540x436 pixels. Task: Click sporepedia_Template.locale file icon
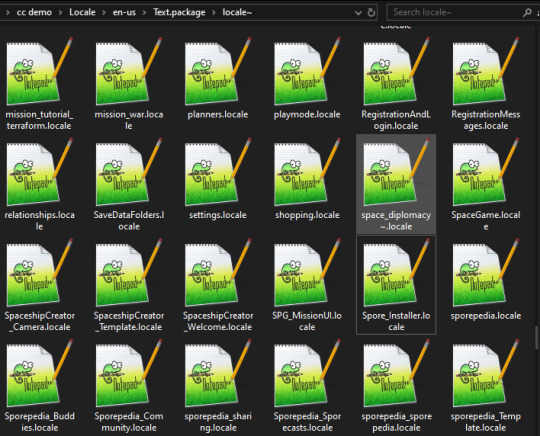tap(485, 373)
